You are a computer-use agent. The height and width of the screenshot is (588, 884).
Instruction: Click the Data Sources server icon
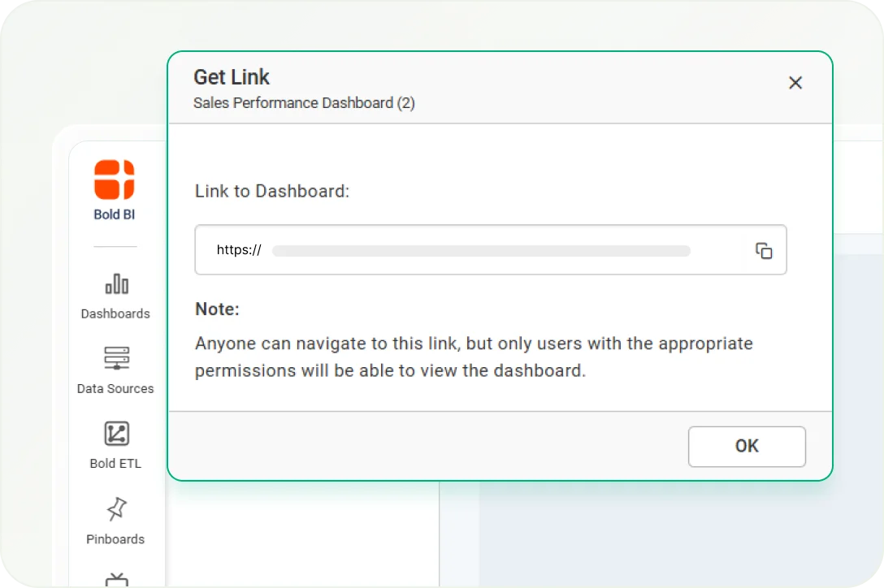116,359
